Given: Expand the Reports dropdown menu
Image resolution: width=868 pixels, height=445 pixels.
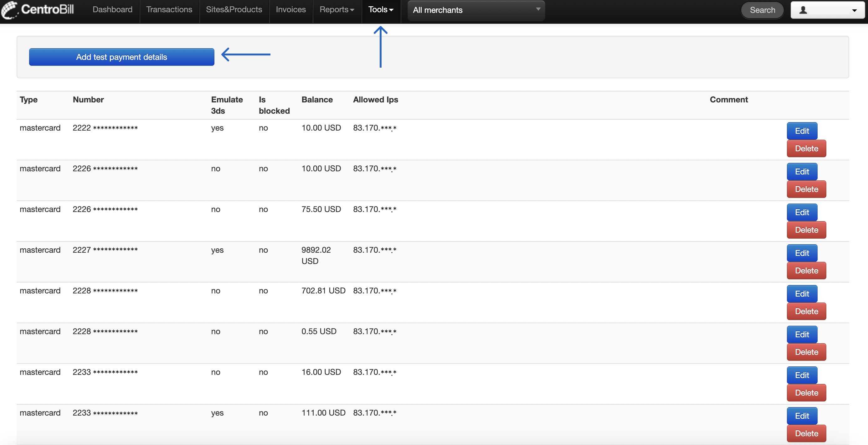Looking at the screenshot, I should [337, 9].
